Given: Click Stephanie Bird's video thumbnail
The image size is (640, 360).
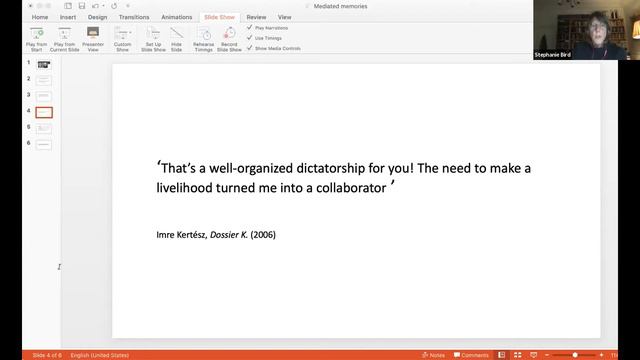Looking at the screenshot, I should (587, 30).
